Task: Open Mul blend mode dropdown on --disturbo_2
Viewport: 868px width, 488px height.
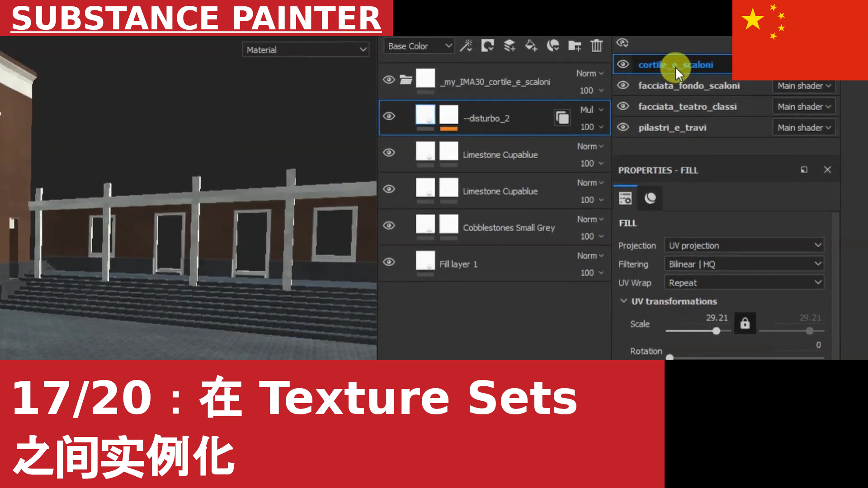Action: (592, 110)
